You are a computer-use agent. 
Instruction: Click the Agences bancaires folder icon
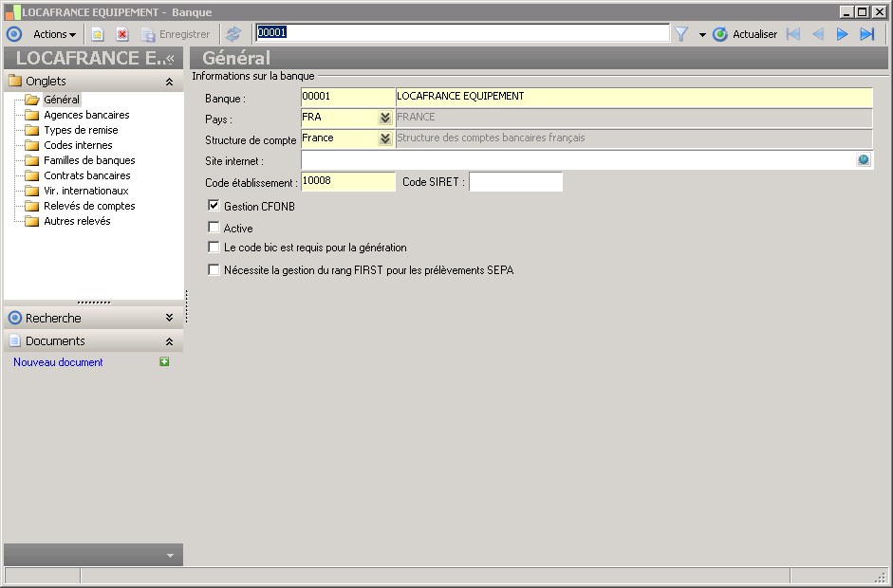coord(32,115)
